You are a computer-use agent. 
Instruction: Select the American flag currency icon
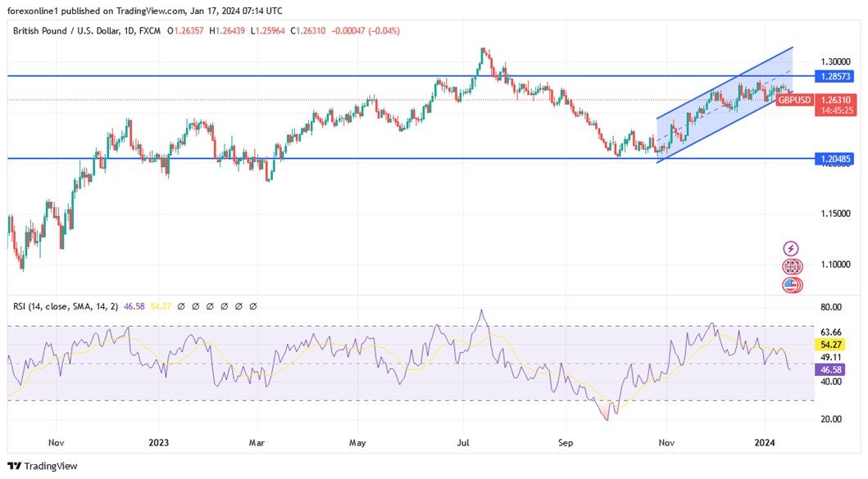pos(789,284)
